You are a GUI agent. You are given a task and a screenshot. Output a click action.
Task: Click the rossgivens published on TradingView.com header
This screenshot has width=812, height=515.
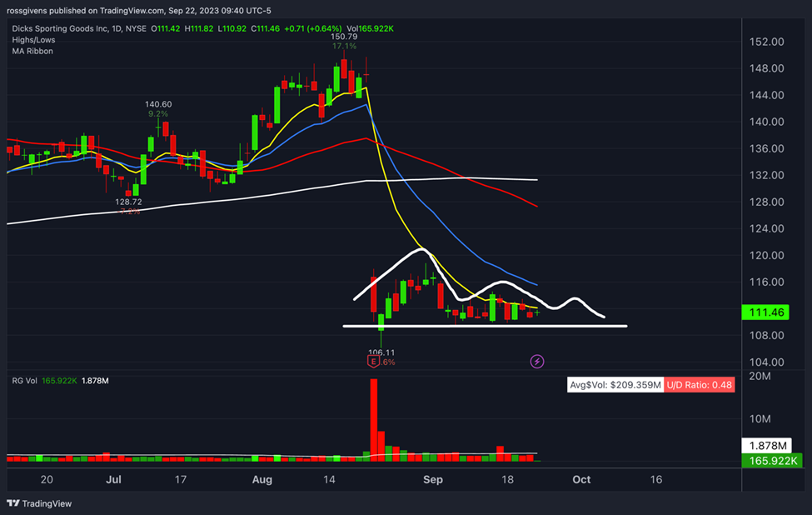point(139,10)
